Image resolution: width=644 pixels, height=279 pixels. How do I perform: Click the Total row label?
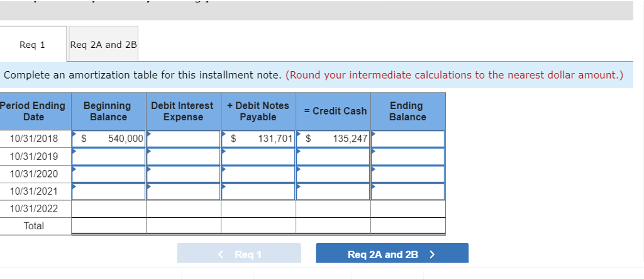34,226
